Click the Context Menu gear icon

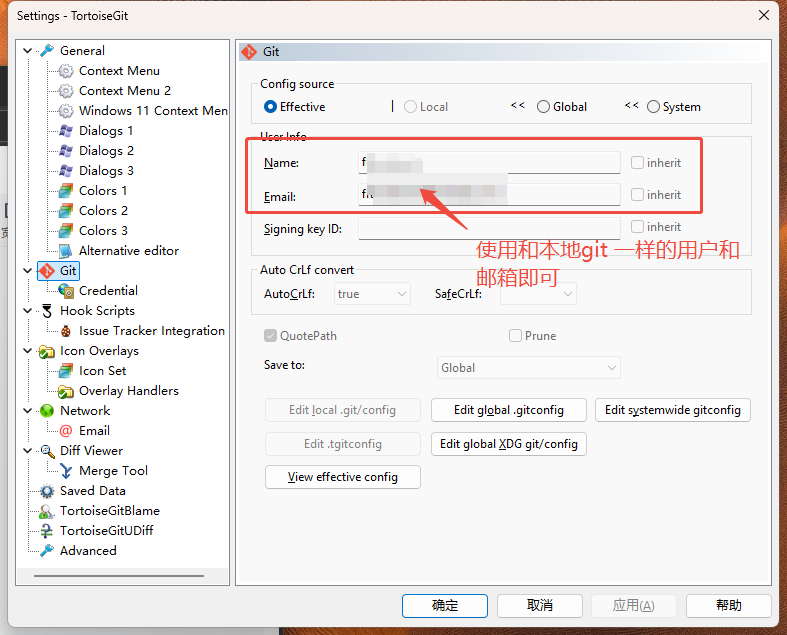66,71
